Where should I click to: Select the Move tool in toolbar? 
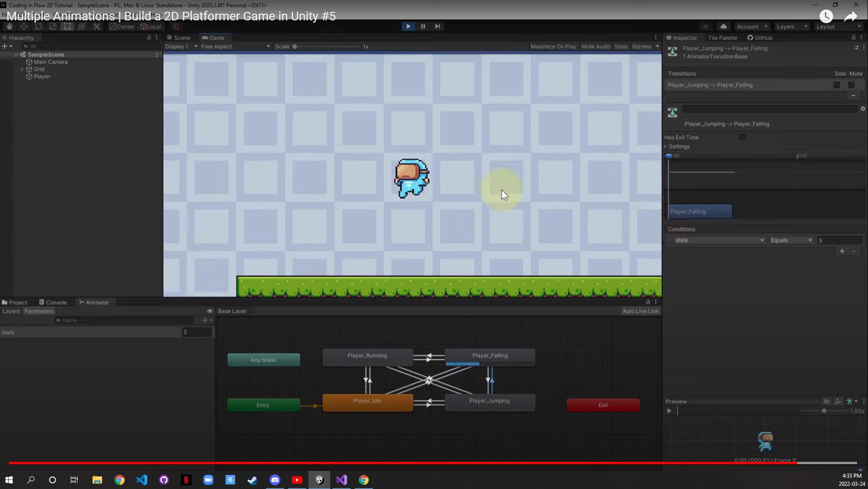point(24,26)
